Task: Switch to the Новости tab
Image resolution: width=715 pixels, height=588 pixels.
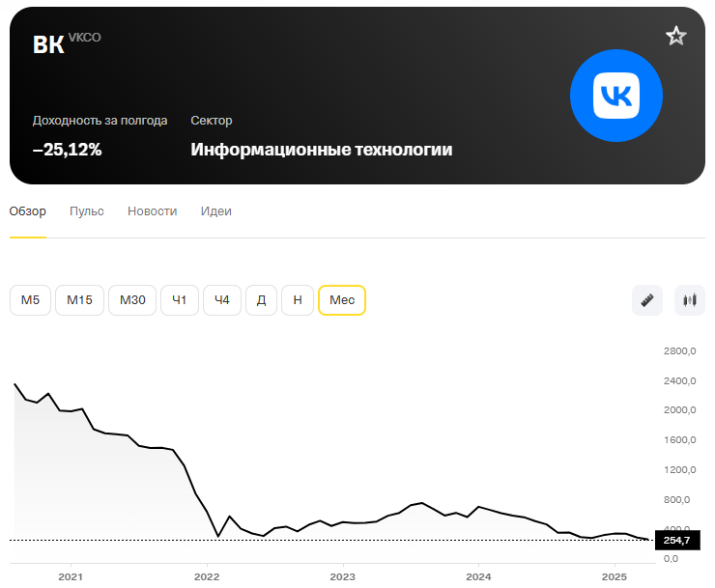Action: click(x=153, y=211)
